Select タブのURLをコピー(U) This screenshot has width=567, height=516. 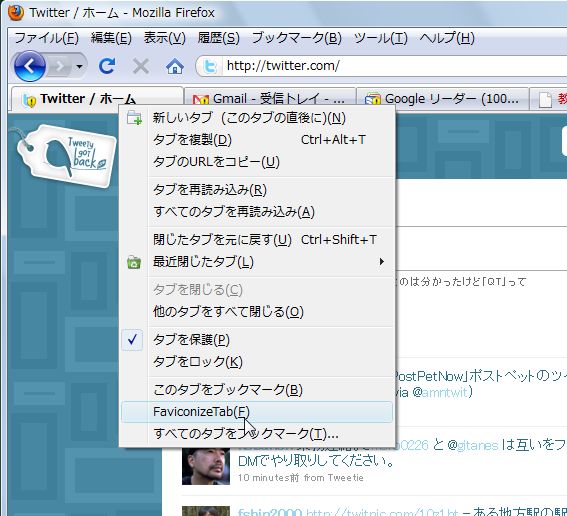click(257, 162)
